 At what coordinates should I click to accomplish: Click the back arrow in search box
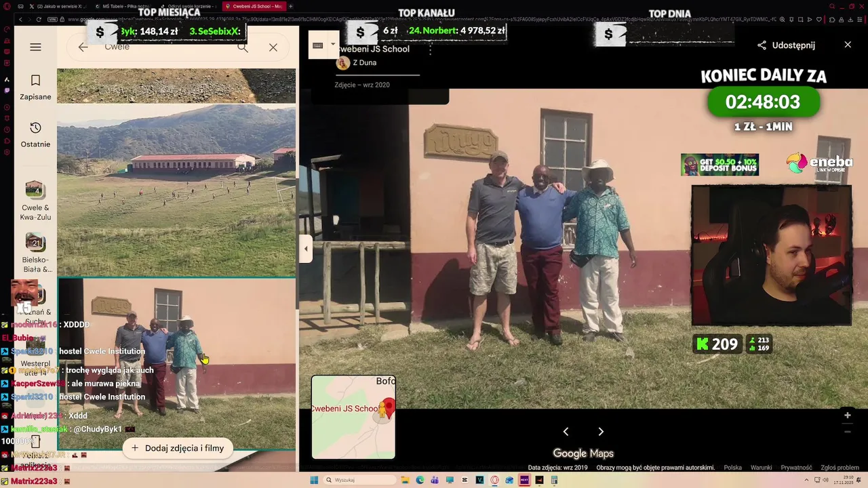83,47
